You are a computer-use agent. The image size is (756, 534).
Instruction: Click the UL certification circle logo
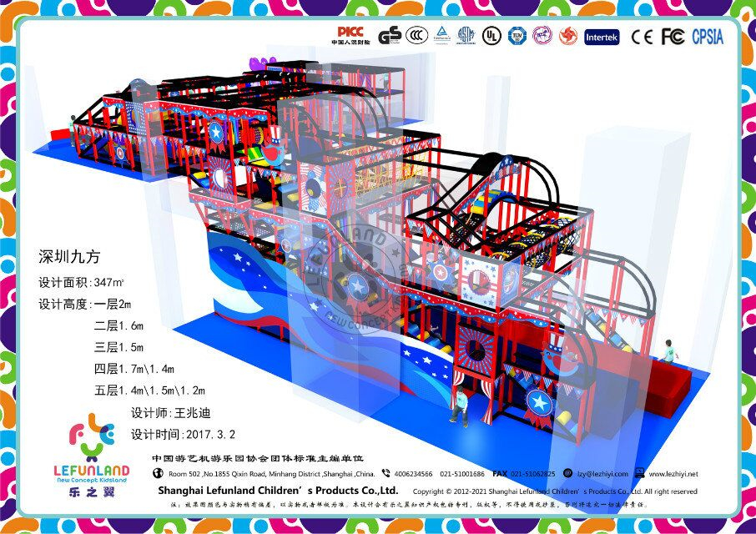click(x=493, y=36)
